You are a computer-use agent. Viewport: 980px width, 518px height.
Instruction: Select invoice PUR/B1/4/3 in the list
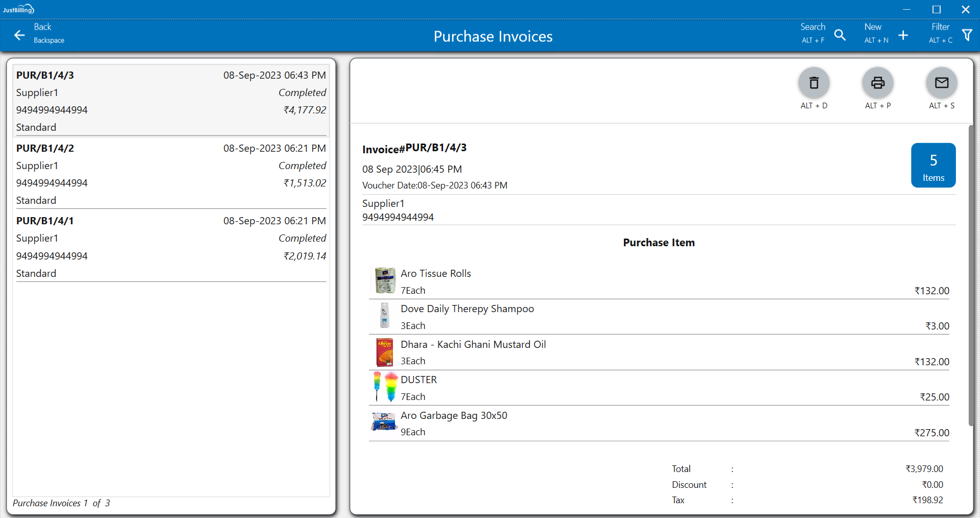(x=171, y=101)
